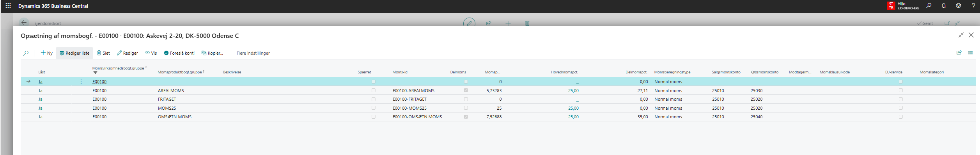Click the search magnifier in the top bar
Image resolution: width=980 pixels, height=155 pixels.
coord(929,6)
